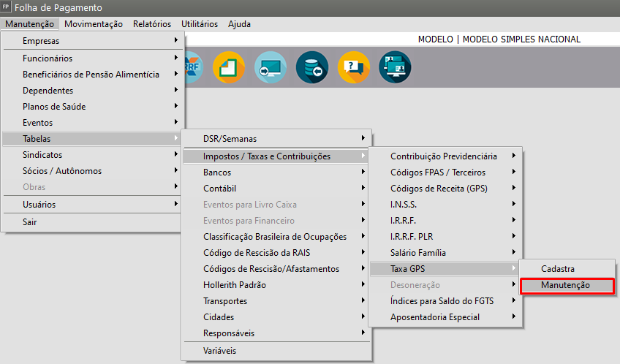The image size is (620, 364).
Task: Open the Relatórios menu
Action: (152, 24)
